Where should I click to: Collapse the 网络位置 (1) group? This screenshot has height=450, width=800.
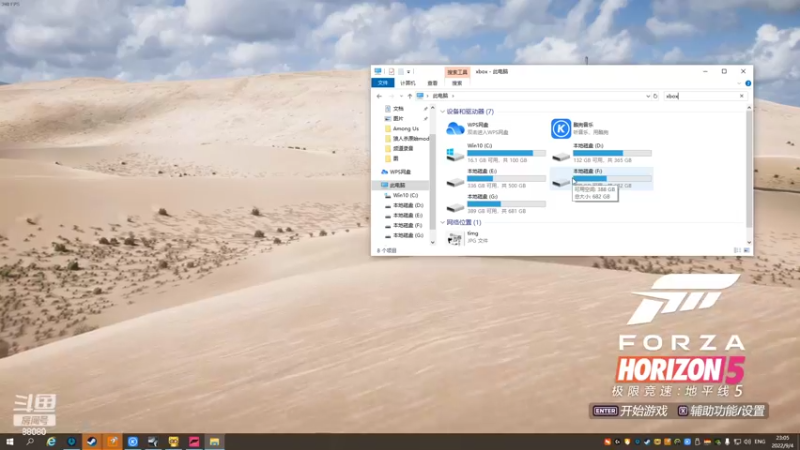click(x=442, y=222)
